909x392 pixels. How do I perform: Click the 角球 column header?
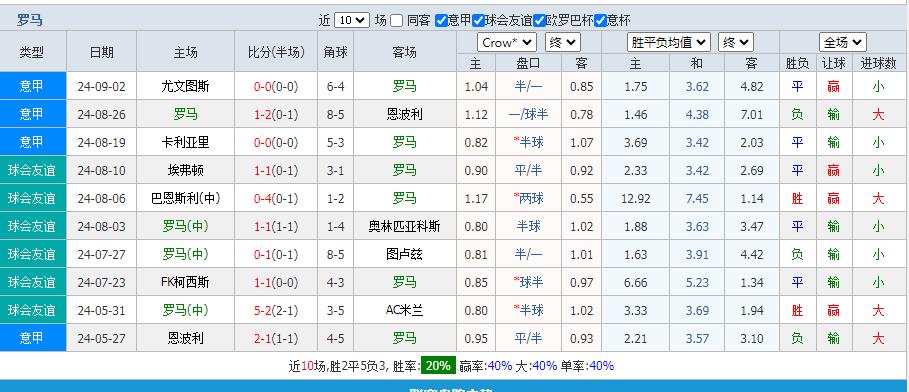tap(336, 52)
